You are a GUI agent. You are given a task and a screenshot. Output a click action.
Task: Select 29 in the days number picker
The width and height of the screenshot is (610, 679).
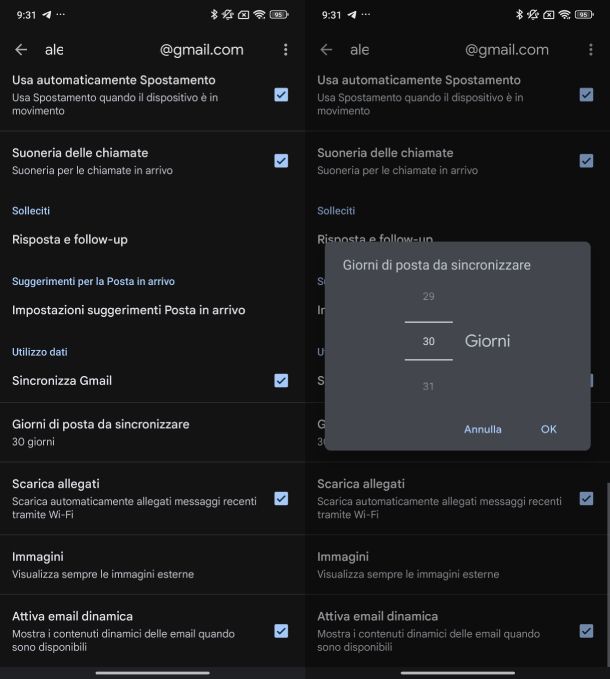tap(428, 296)
